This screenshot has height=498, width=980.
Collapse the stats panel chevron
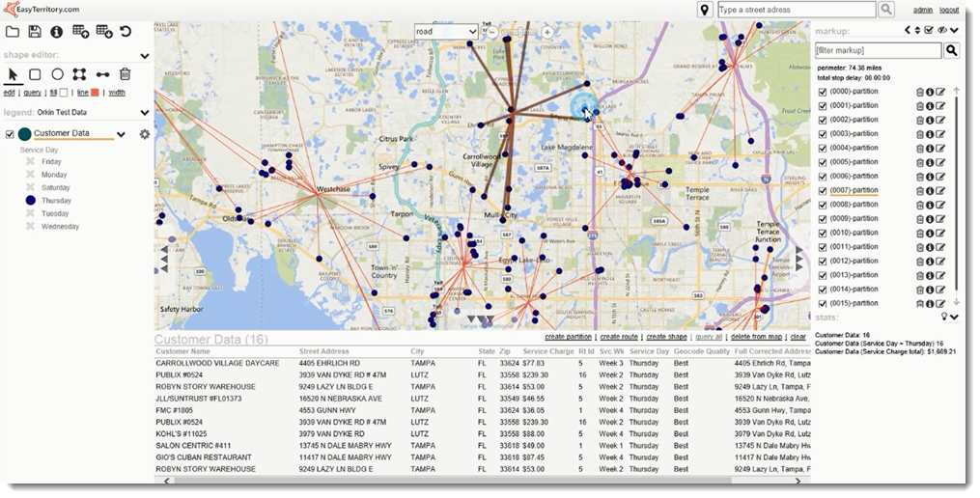954,317
